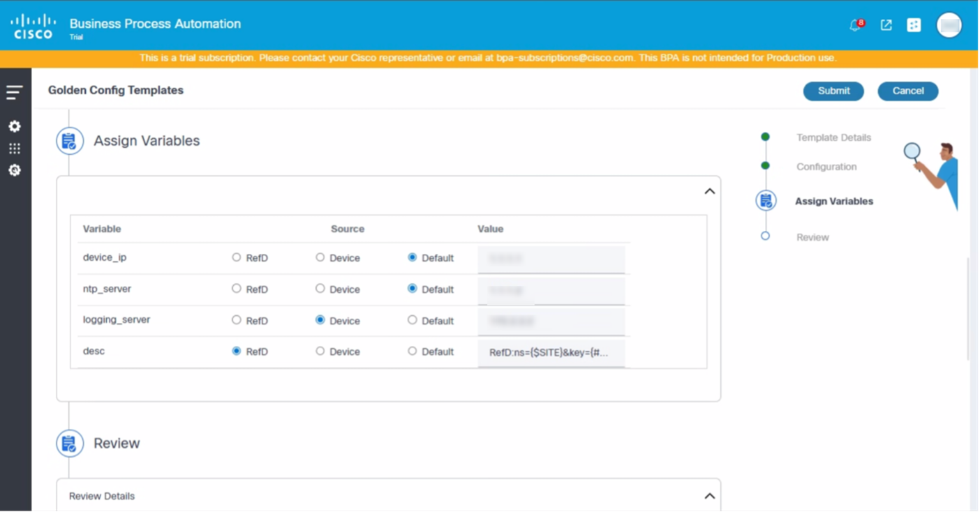Click the device_ip variable name

105,257
